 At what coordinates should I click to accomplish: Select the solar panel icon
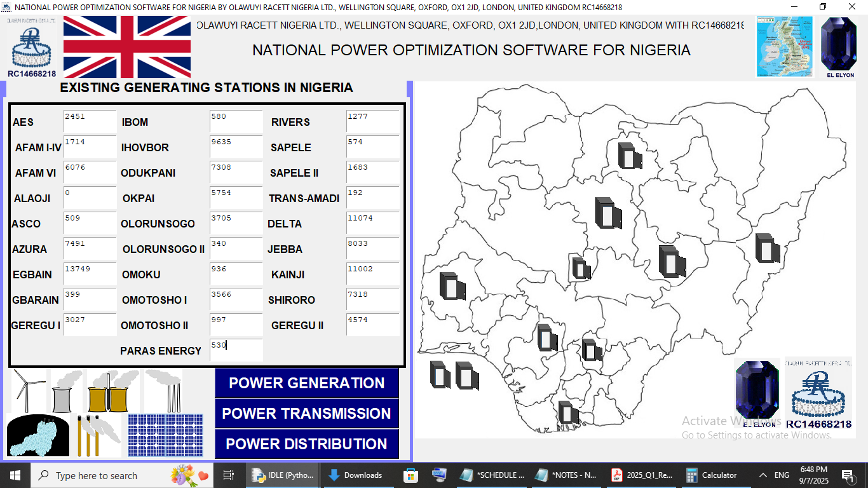[x=165, y=435]
